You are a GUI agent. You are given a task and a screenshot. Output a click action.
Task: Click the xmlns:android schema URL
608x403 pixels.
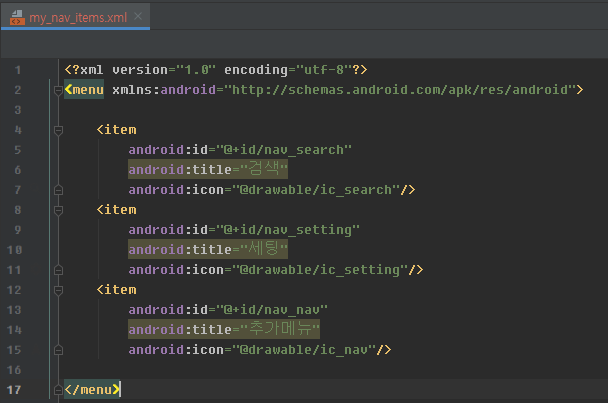[399, 90]
